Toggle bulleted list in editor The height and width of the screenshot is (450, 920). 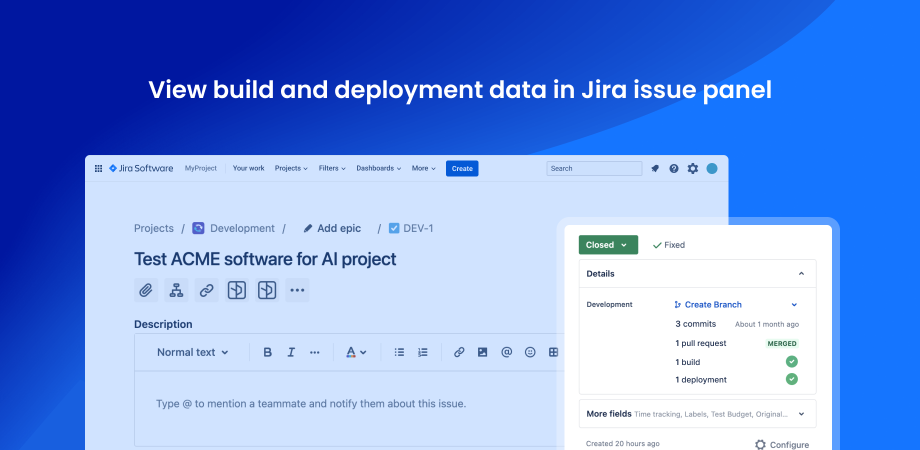point(399,352)
